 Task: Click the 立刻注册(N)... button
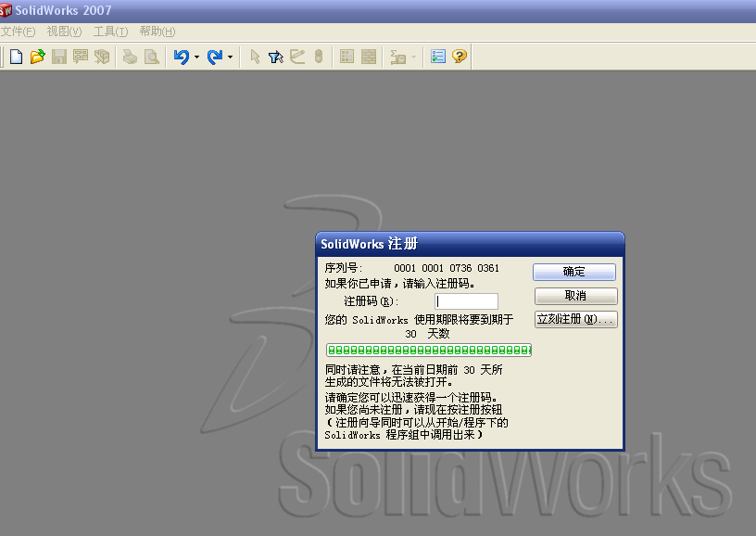pos(575,319)
